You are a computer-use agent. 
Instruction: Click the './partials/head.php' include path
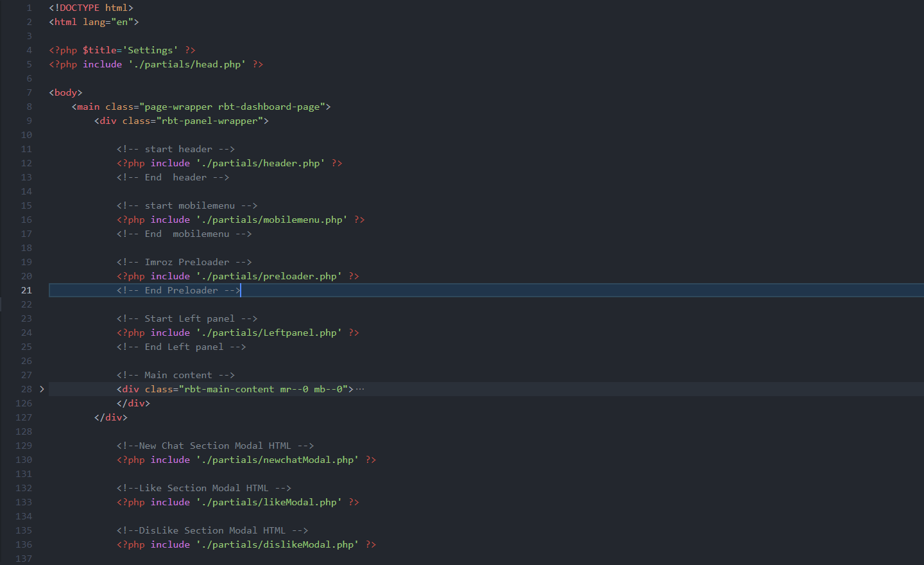pos(187,64)
